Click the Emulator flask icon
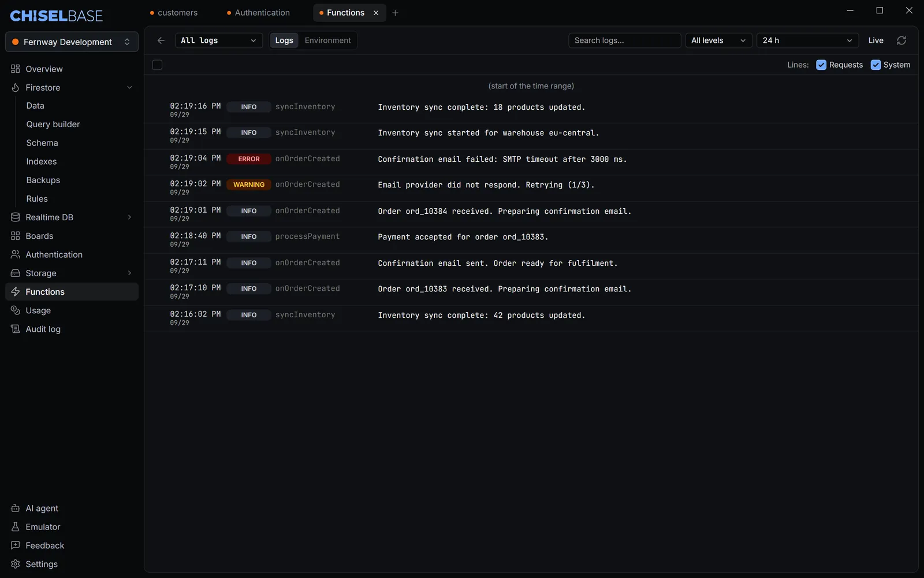Image resolution: width=924 pixels, height=578 pixels. click(16, 527)
